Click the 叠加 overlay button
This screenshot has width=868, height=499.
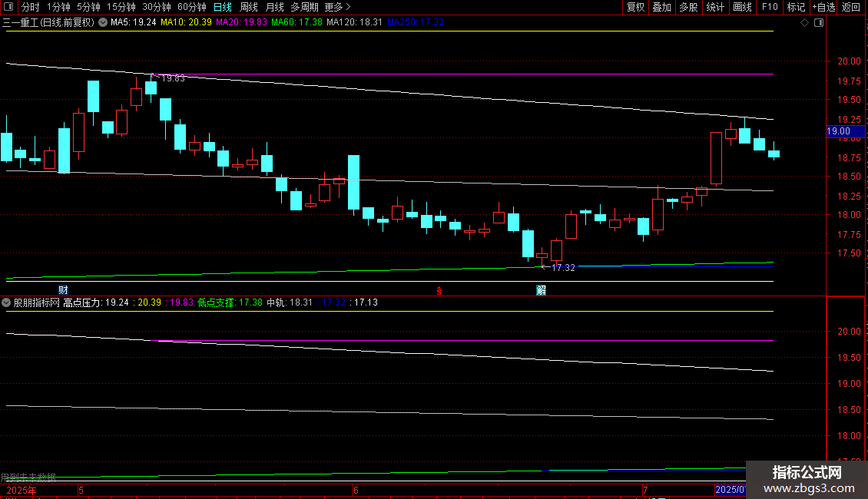[661, 7]
